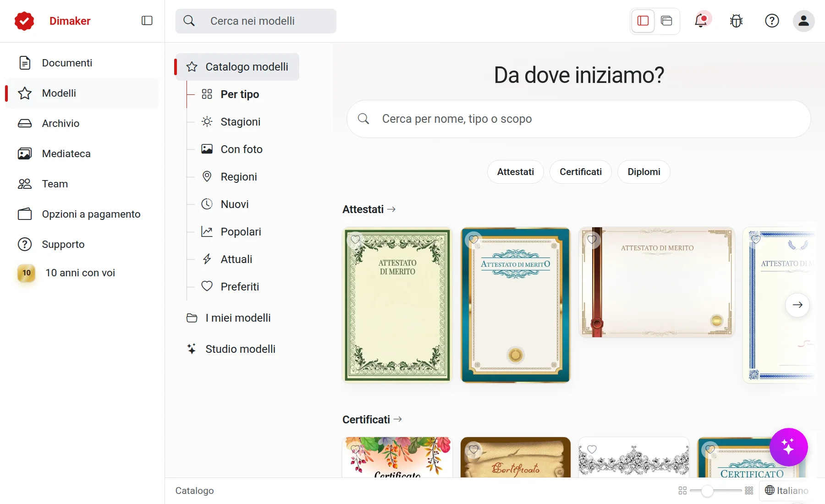Click the magnifier icon in top search bar
825x504 pixels.
click(189, 21)
